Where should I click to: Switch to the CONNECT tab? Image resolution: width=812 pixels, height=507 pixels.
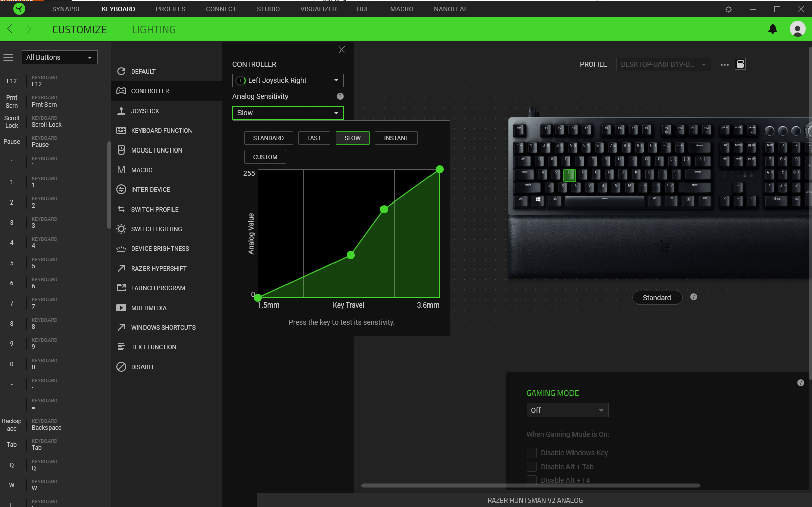coord(221,9)
